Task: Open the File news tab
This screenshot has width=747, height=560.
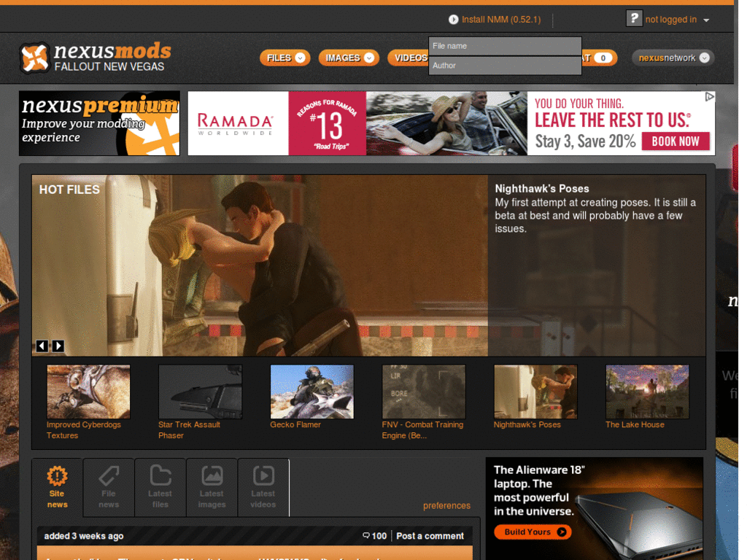Action: (109, 487)
